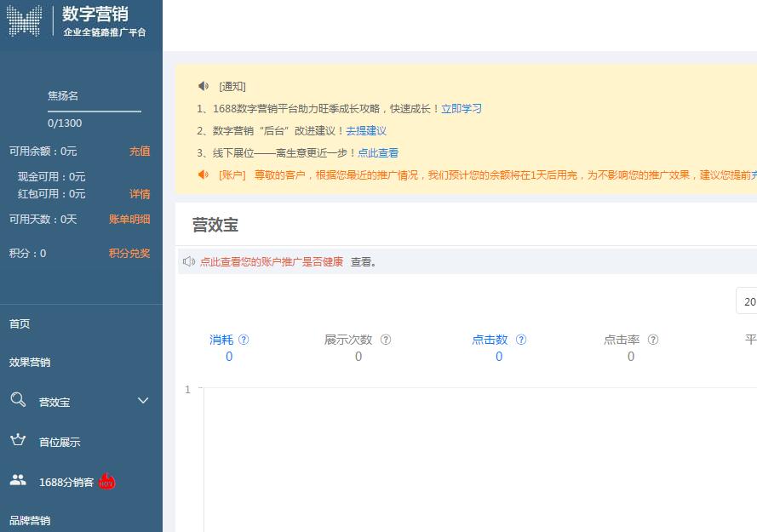Image resolution: width=757 pixels, height=532 pixels.
Task: Click the 首位展示 crown icon
Action: click(17, 441)
